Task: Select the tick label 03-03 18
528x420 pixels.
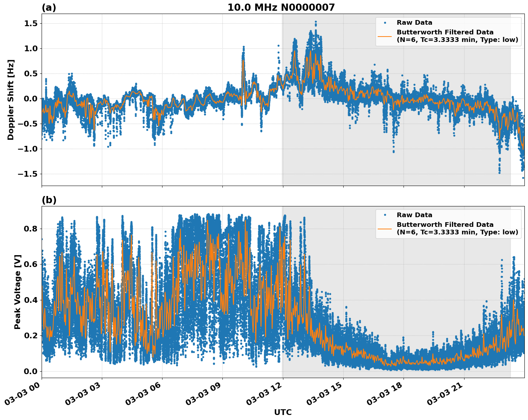Action: [x=385, y=394]
